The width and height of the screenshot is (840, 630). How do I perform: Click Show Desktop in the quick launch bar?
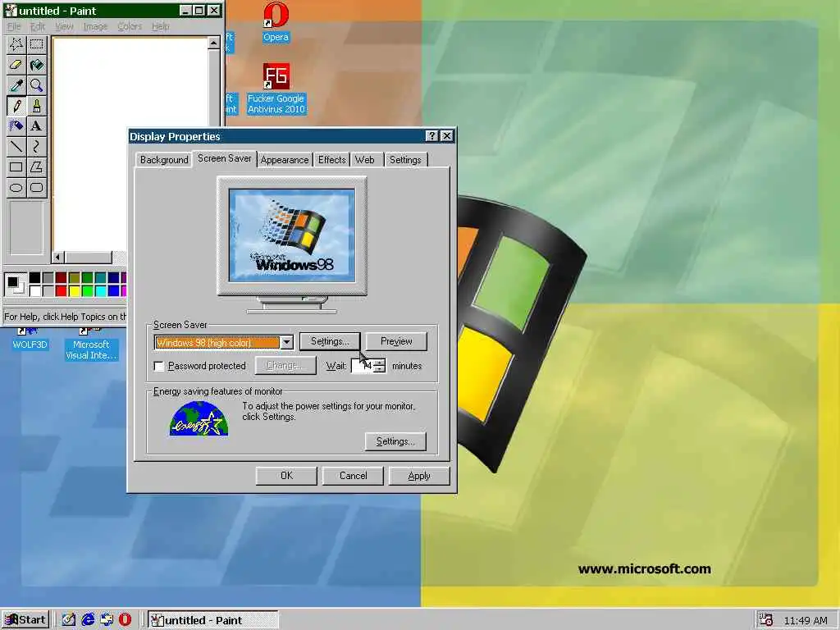click(x=69, y=620)
